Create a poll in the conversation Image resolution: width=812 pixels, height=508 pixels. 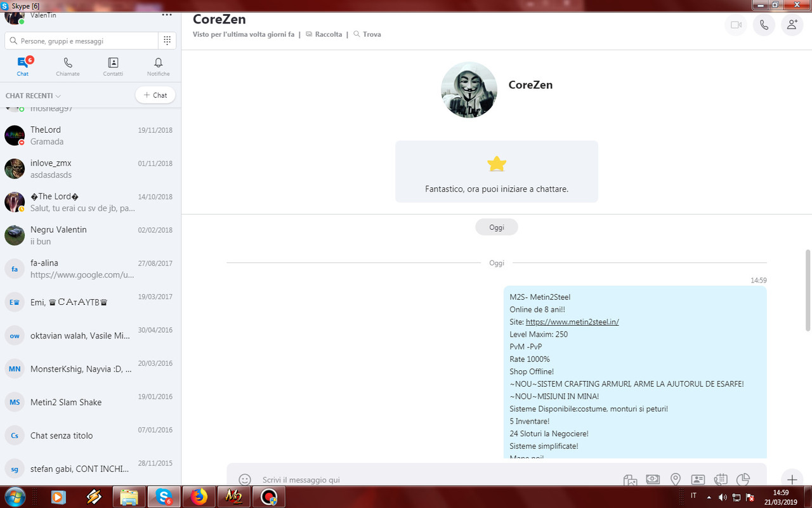743,480
